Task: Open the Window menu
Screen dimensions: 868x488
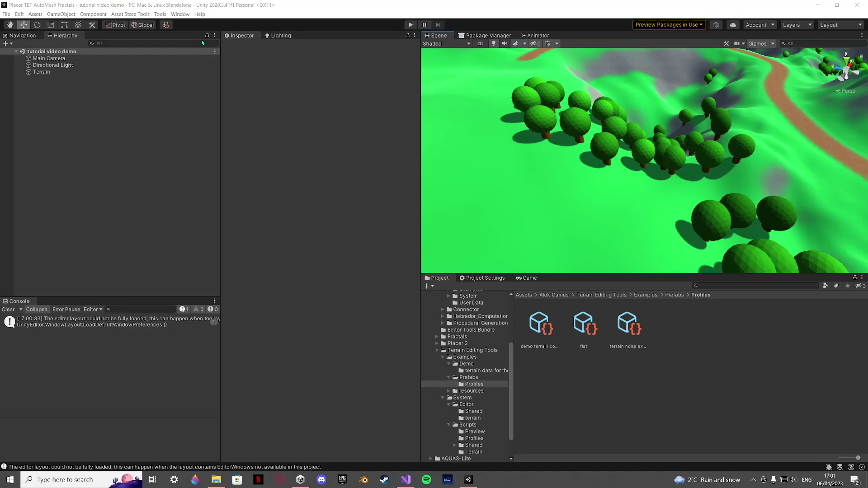Action: pyautogui.click(x=180, y=14)
